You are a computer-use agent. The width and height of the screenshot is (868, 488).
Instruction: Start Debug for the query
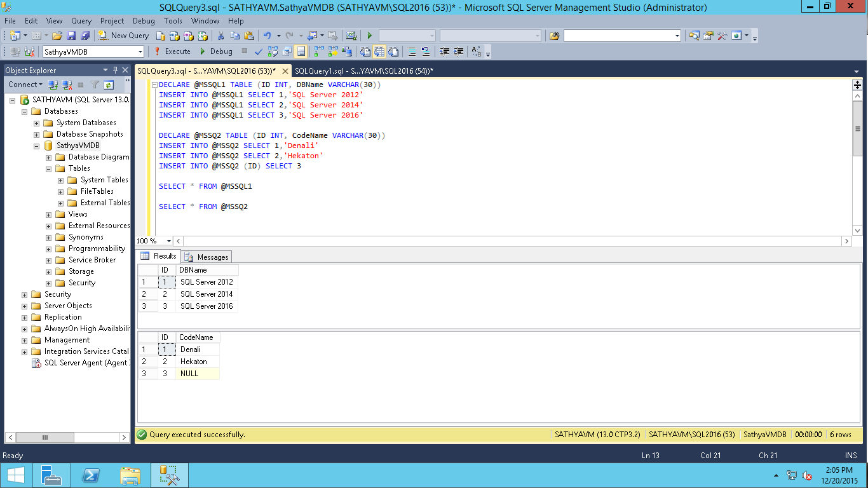coord(216,51)
